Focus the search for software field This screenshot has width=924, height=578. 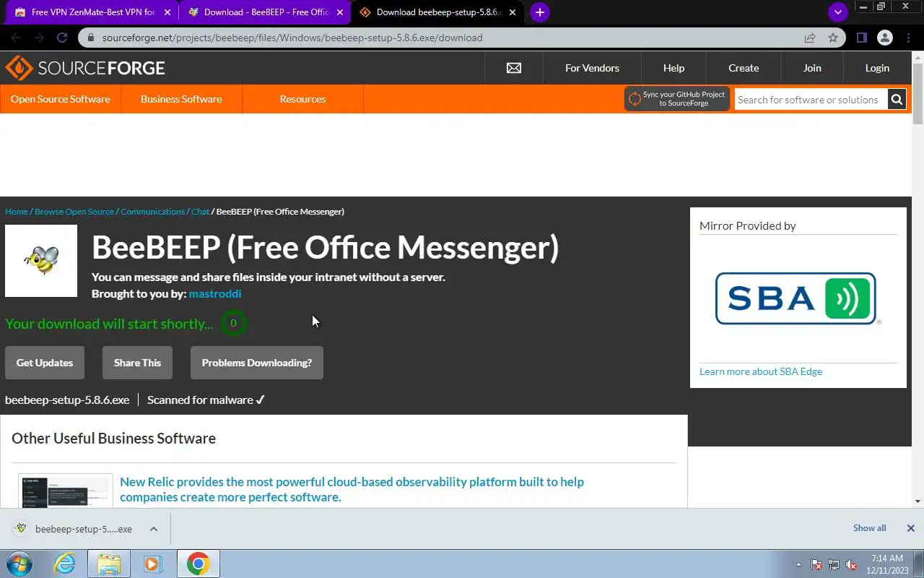pyautogui.click(x=811, y=100)
